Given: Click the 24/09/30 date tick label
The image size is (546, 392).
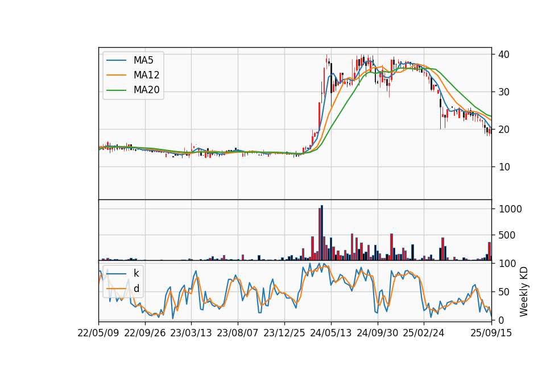Looking at the screenshot, I should point(377,333).
